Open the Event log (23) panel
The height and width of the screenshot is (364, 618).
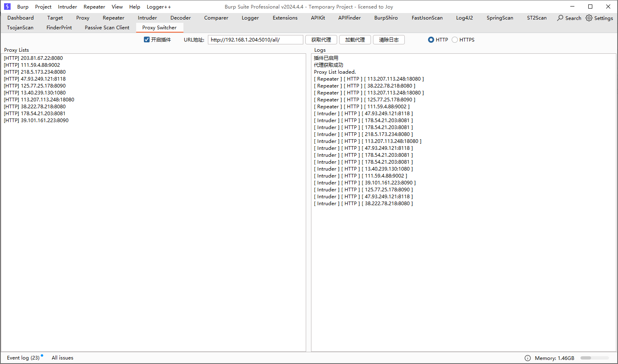[x=23, y=358]
